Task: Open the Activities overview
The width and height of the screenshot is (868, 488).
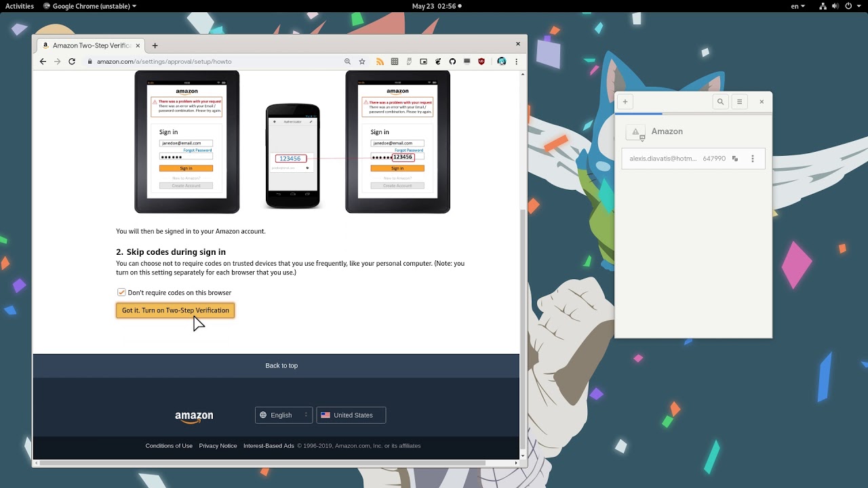Action: pos(20,6)
